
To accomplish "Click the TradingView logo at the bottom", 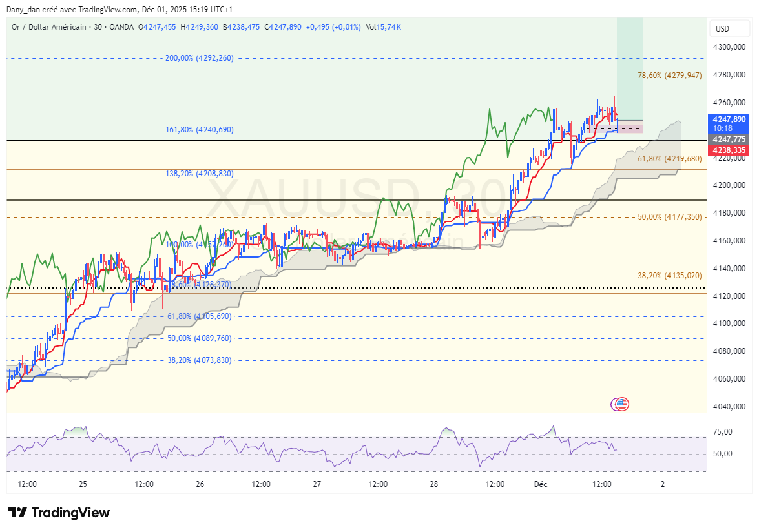I will 59,513.
